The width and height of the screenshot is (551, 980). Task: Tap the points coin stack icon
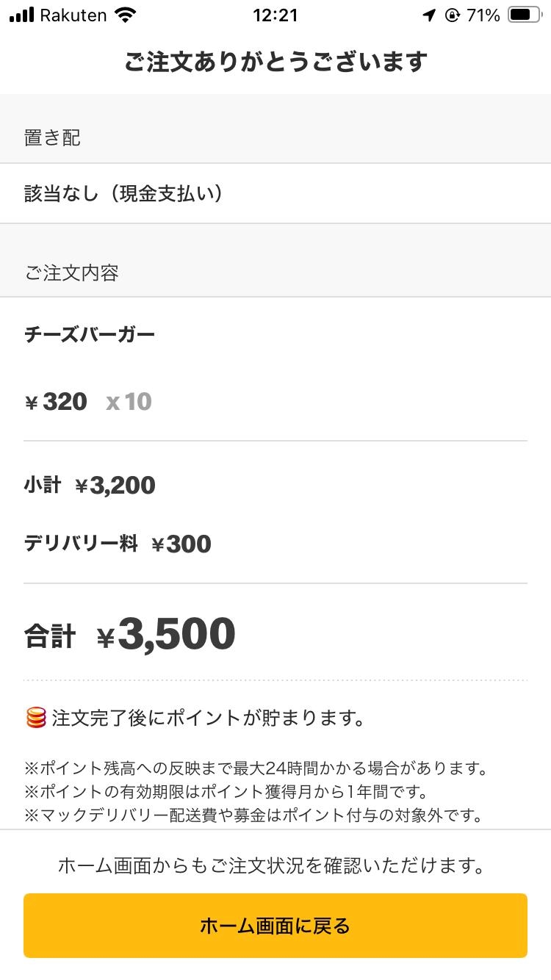[x=36, y=718]
